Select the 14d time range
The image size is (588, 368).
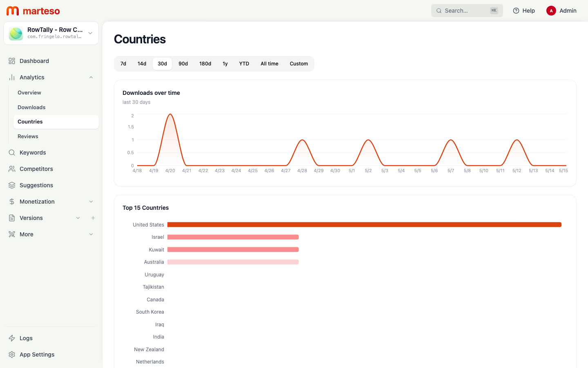click(x=142, y=64)
